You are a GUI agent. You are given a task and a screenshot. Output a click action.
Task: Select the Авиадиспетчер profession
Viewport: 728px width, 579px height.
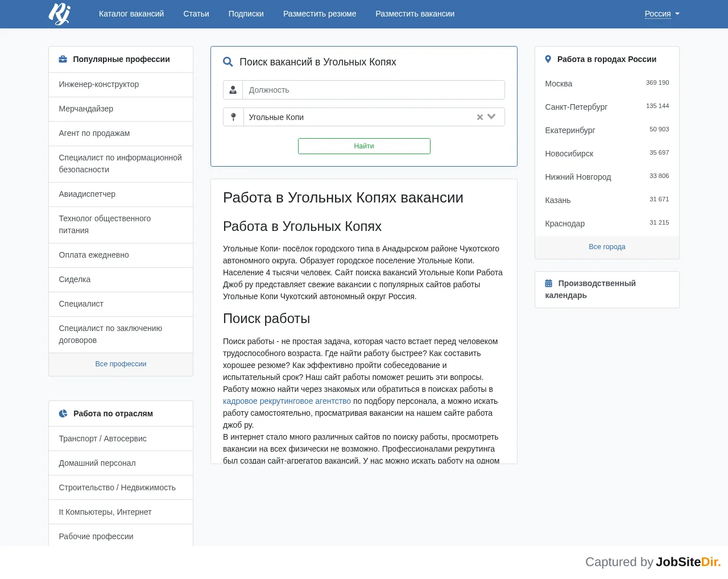(121, 194)
